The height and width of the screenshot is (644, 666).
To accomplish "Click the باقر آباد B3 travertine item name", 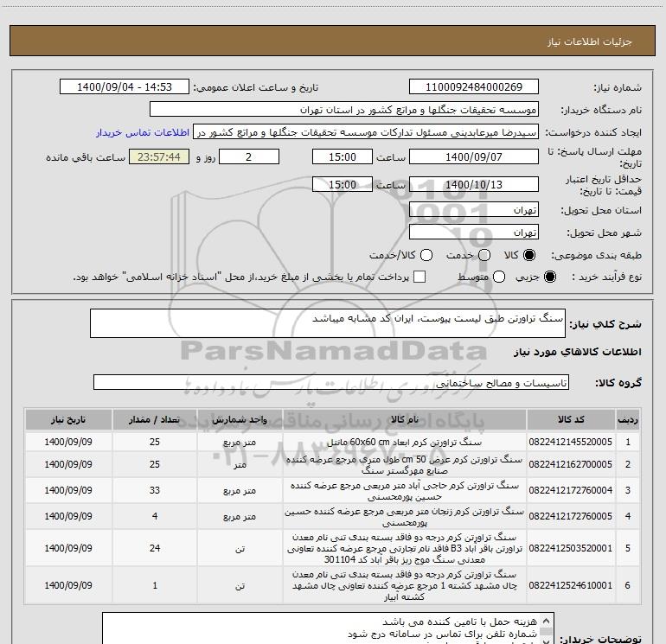I will pos(405,549).
